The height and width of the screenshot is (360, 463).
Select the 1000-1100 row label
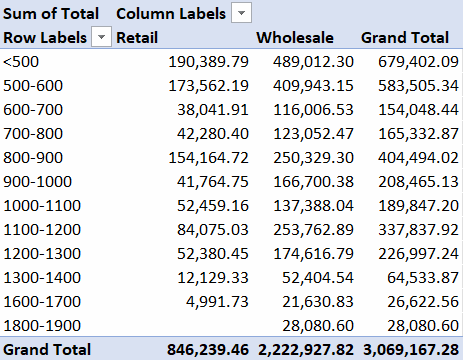point(42,206)
